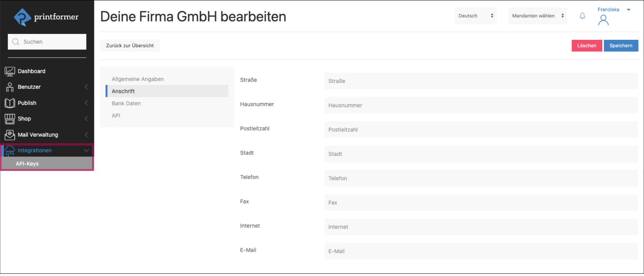Viewport: 644px width, 276px height.
Task: Click the Publish book icon
Action: (x=10, y=103)
